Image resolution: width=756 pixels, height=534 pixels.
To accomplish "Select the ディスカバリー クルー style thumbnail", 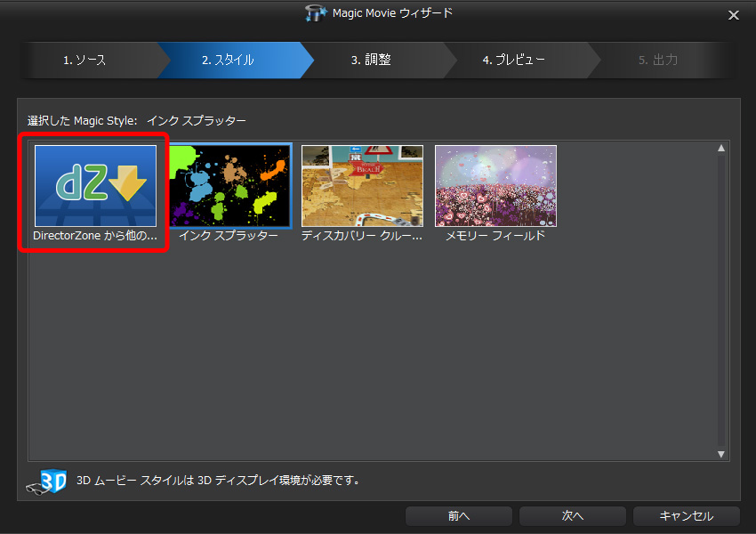I will 362,185.
